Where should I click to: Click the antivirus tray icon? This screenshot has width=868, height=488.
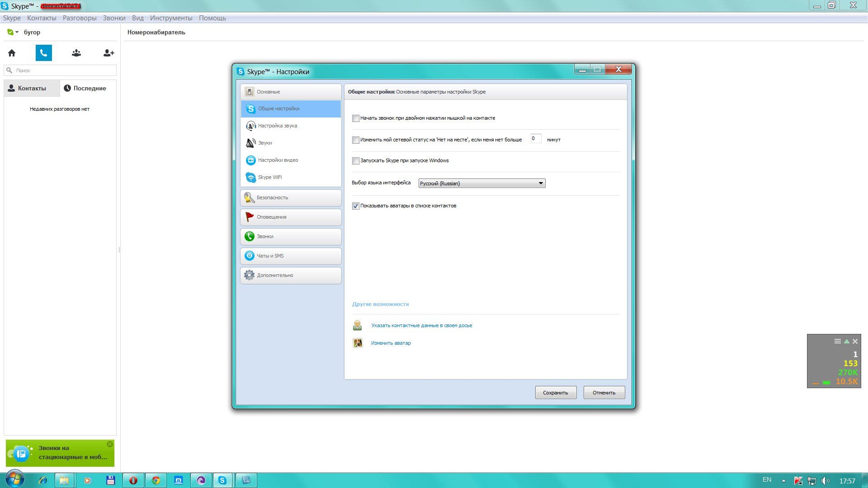point(798,481)
